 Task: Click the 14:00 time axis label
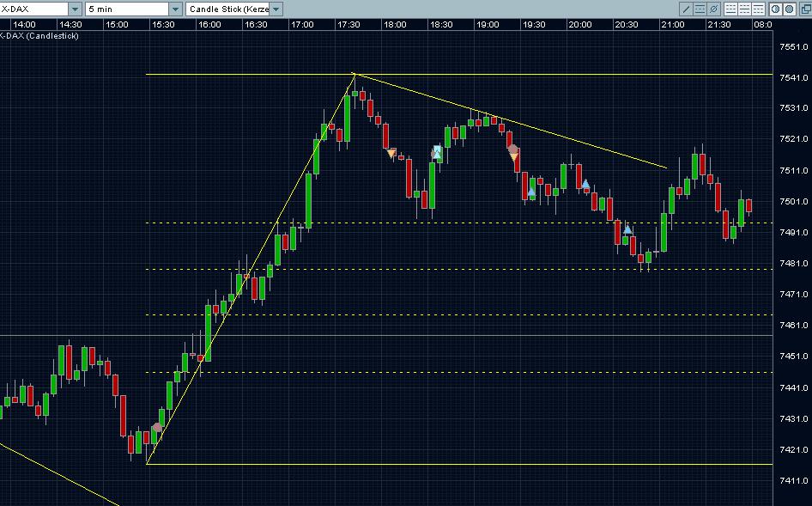[24, 24]
